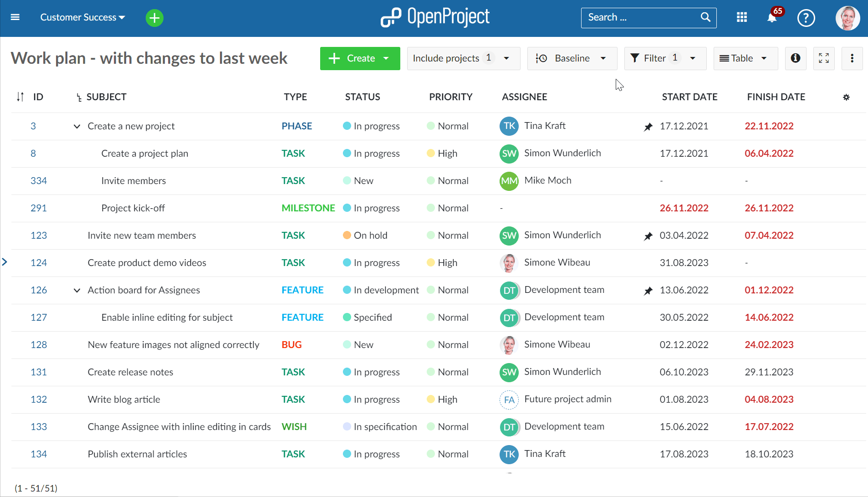Toggle pin on Invite new team members

[x=648, y=236]
